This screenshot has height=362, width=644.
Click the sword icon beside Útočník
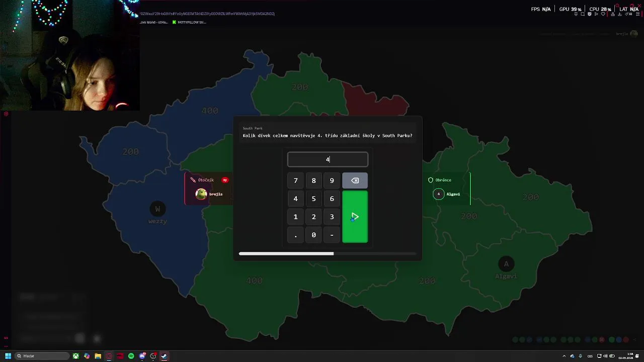click(x=193, y=180)
